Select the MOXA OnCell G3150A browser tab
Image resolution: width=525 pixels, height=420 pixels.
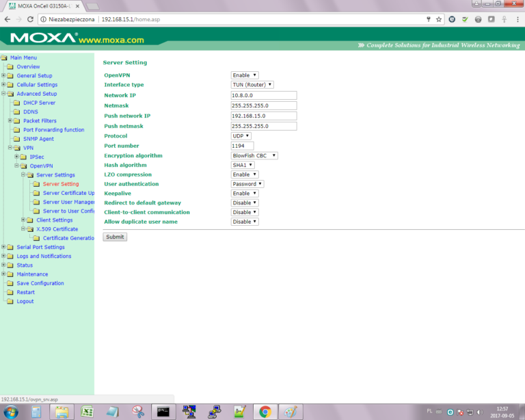tap(42, 5)
